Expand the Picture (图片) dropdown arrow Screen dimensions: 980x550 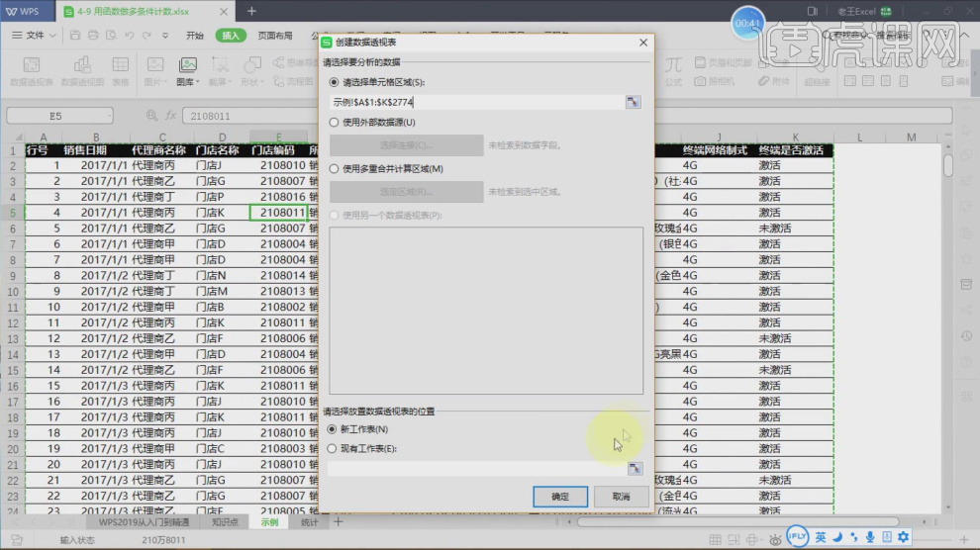[164, 82]
